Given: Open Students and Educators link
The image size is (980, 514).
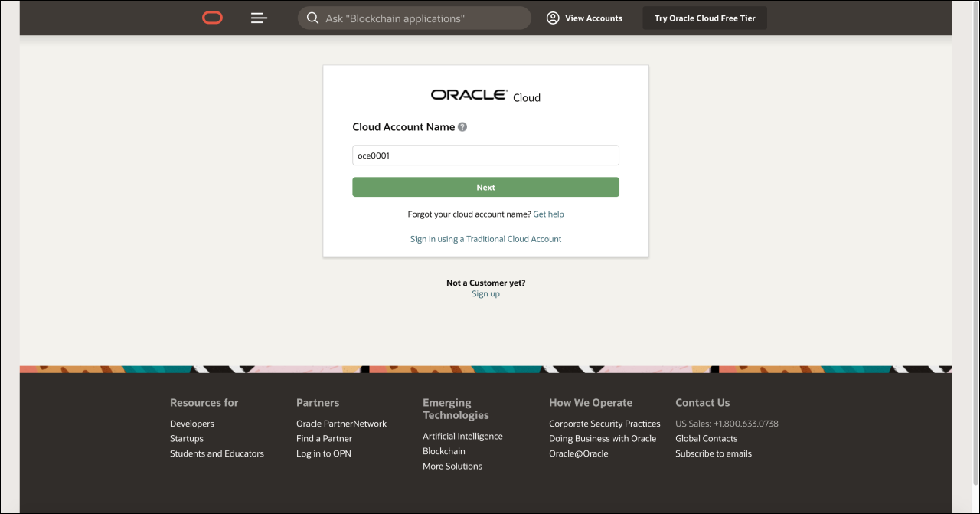Looking at the screenshot, I should click(x=217, y=453).
